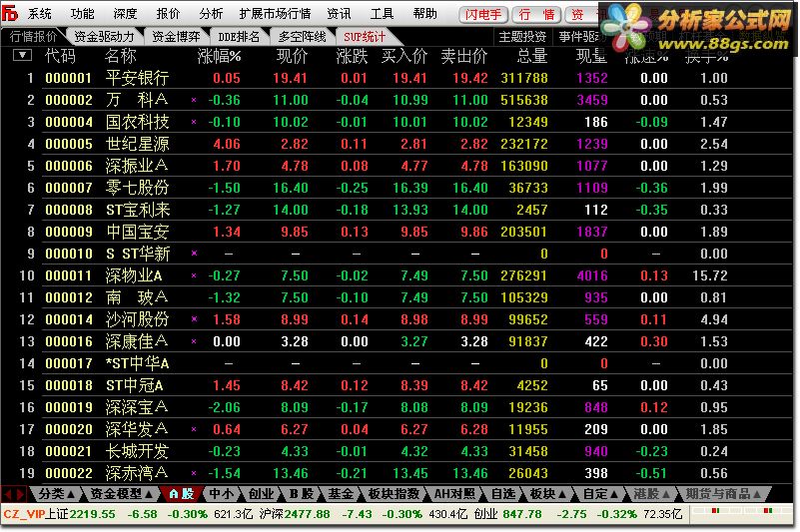Click the marker icon beside 深物业A
This screenshot has width=800, height=532.
pos(194,275)
